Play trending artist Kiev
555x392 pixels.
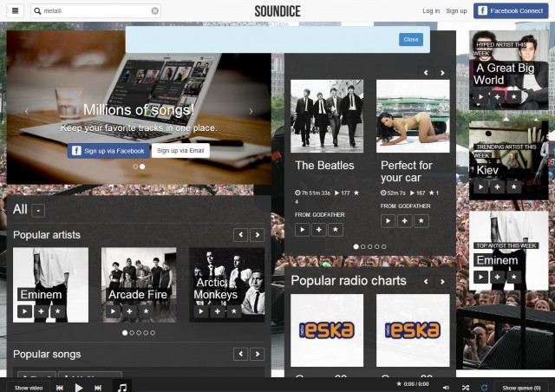(x=480, y=186)
